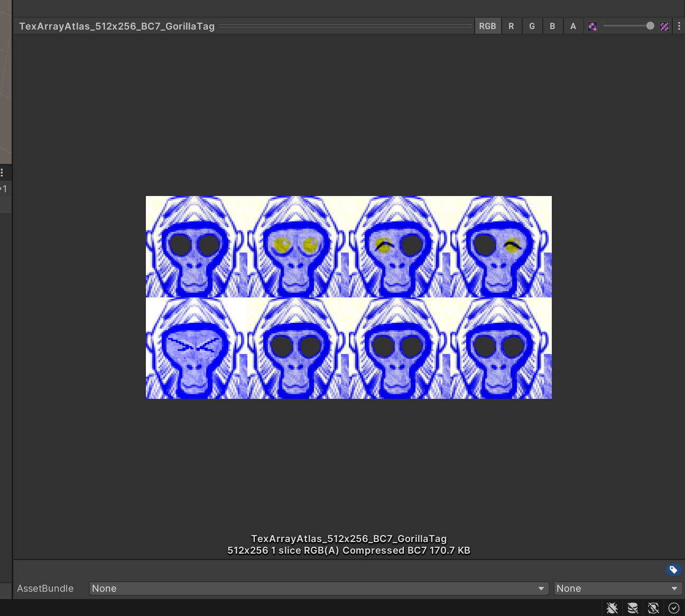The width and height of the screenshot is (685, 616).
Task: Toggle the debugger bug icon in status bar
Action: point(612,608)
